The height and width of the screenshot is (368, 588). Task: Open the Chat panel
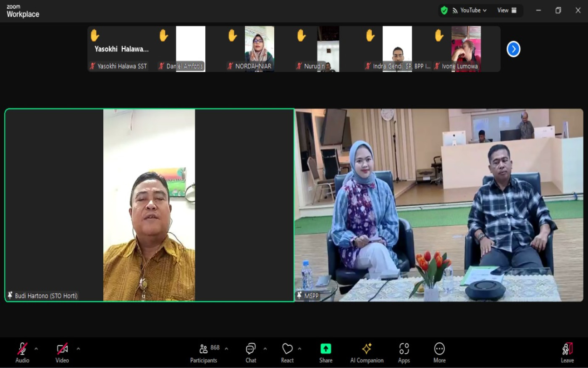click(x=251, y=352)
